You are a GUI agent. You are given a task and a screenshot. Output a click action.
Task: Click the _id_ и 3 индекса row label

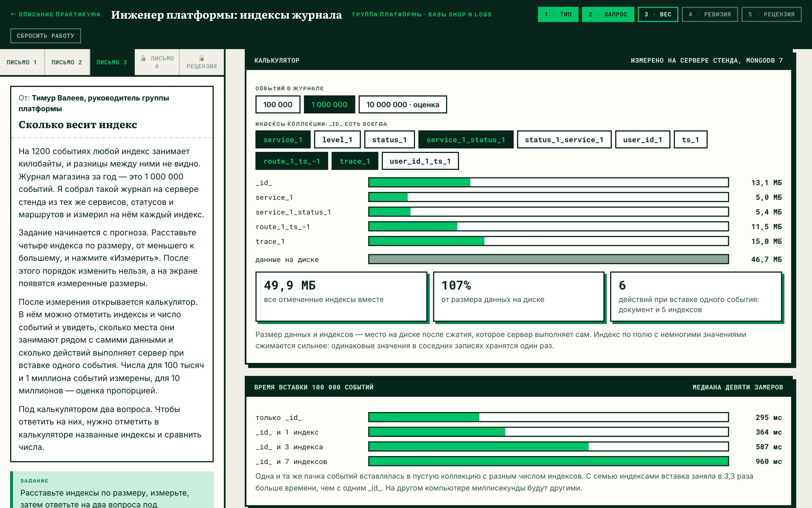point(289,447)
